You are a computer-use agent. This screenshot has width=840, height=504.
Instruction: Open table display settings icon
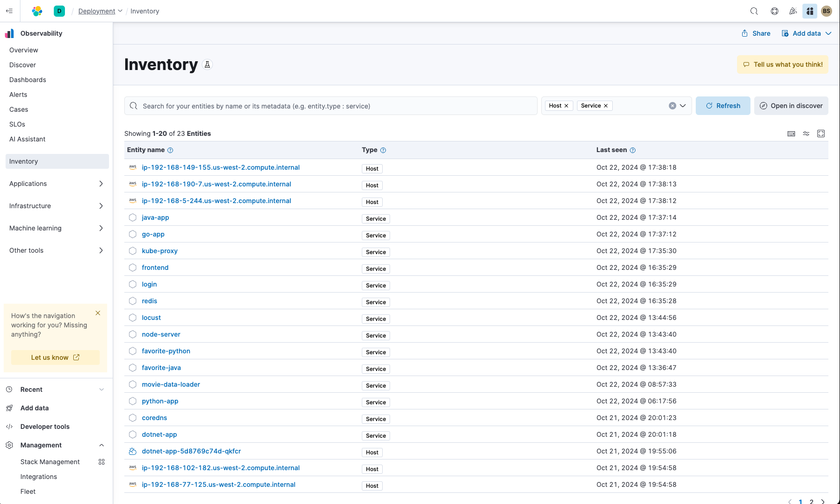tap(806, 134)
